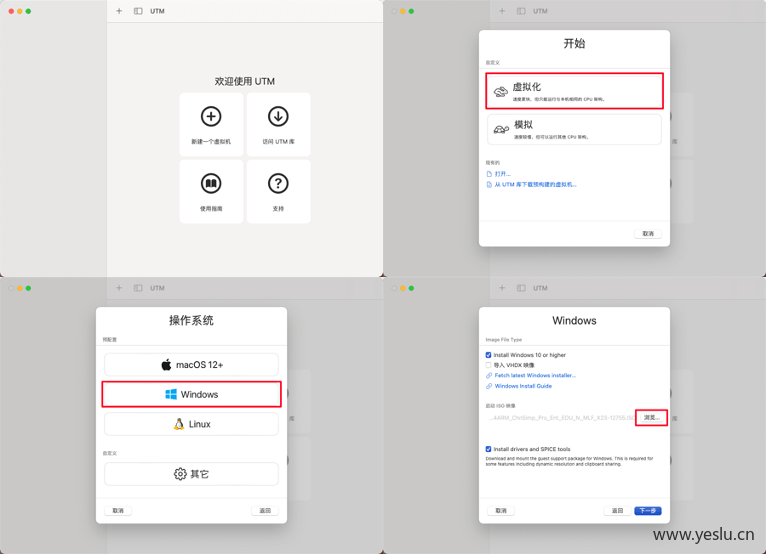Select the 模拟 option in the 开始 dialog
This screenshot has width=766, height=554.
[x=574, y=129]
